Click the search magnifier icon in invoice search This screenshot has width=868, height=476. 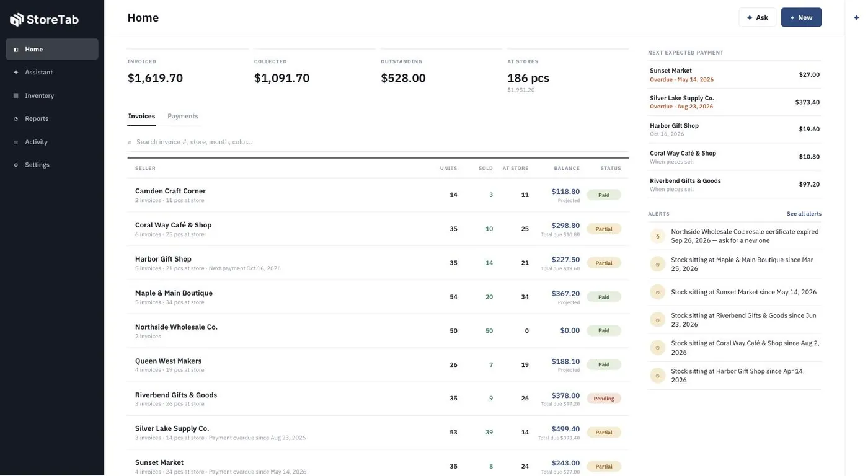130,143
